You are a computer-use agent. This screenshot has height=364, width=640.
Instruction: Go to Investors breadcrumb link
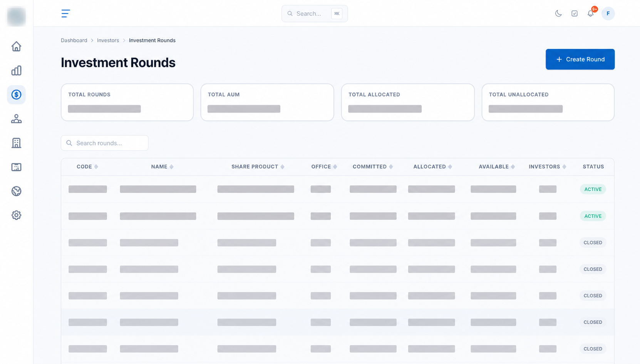[108, 40]
